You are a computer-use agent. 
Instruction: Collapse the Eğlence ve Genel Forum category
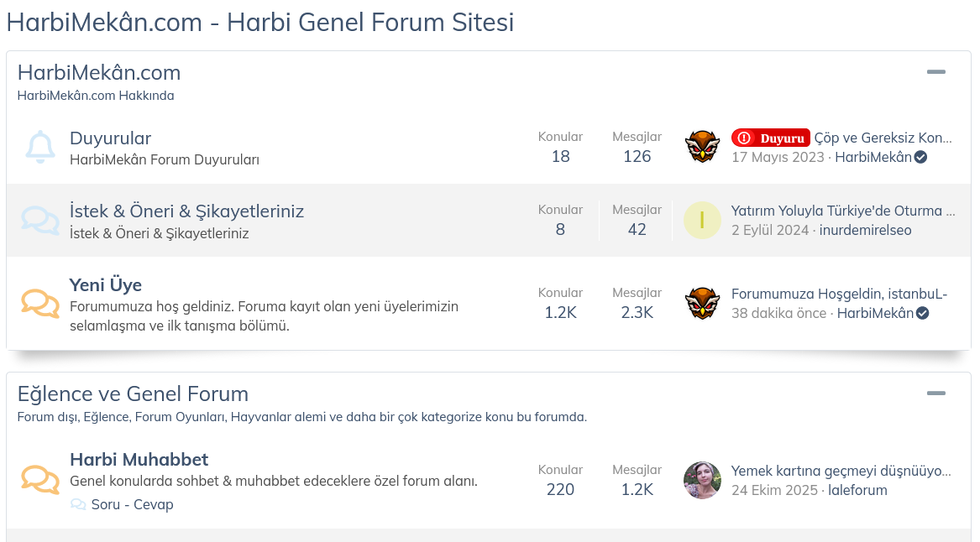[x=935, y=393]
